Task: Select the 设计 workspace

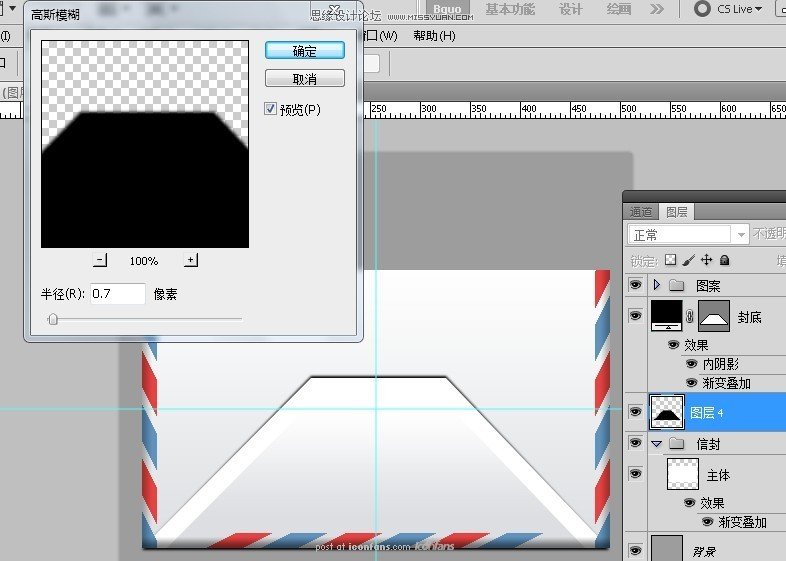Action: [x=570, y=9]
